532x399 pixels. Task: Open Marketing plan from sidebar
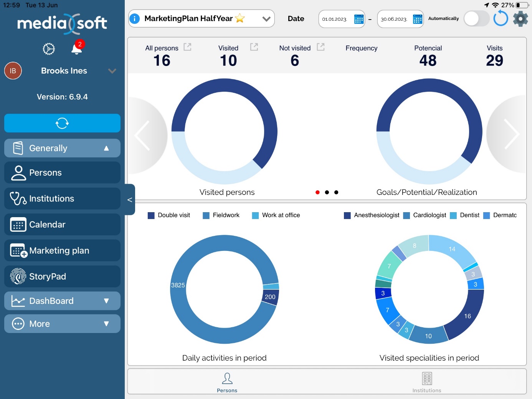(62, 251)
